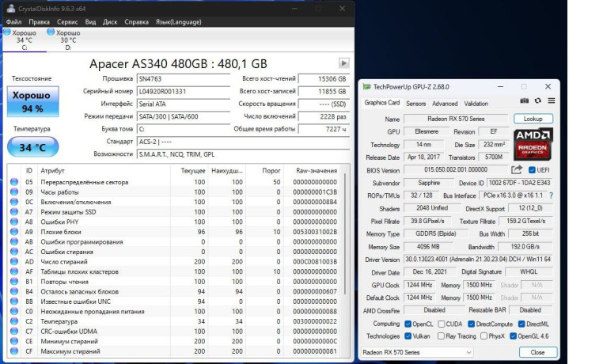Click the Driver Version field in GPU-Z
603x364 pixels.
tap(478, 260)
